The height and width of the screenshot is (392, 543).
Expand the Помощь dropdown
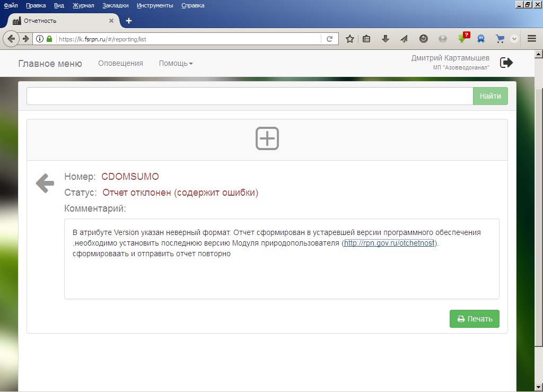click(x=176, y=64)
